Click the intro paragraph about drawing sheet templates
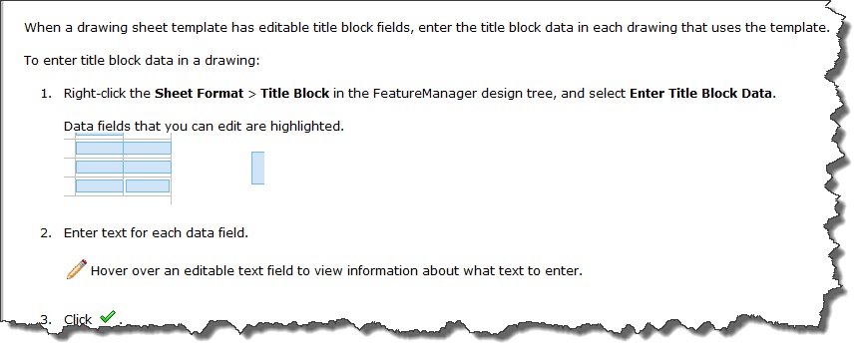The width and height of the screenshot is (868, 361). (427, 28)
